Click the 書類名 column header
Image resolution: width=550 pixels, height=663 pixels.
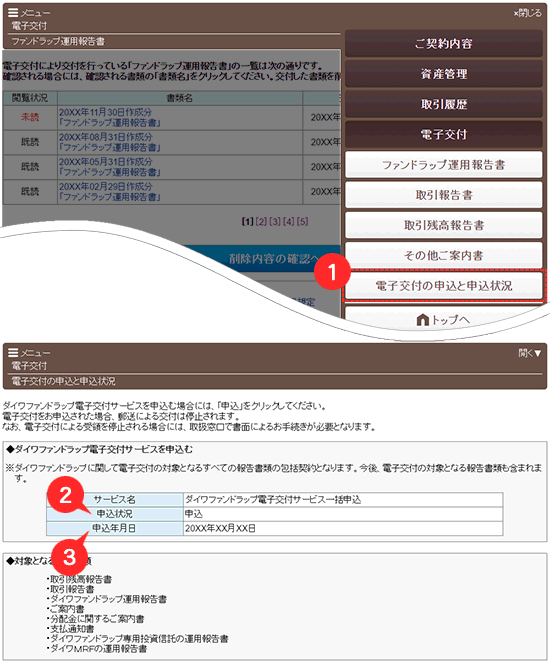pos(180,98)
